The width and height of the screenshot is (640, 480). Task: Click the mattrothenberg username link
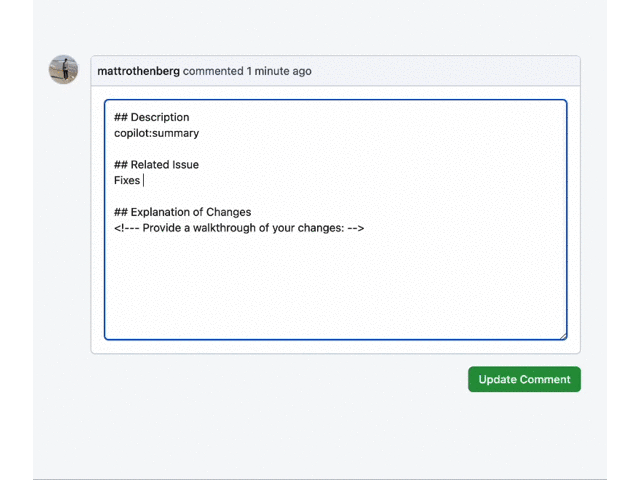point(138,71)
